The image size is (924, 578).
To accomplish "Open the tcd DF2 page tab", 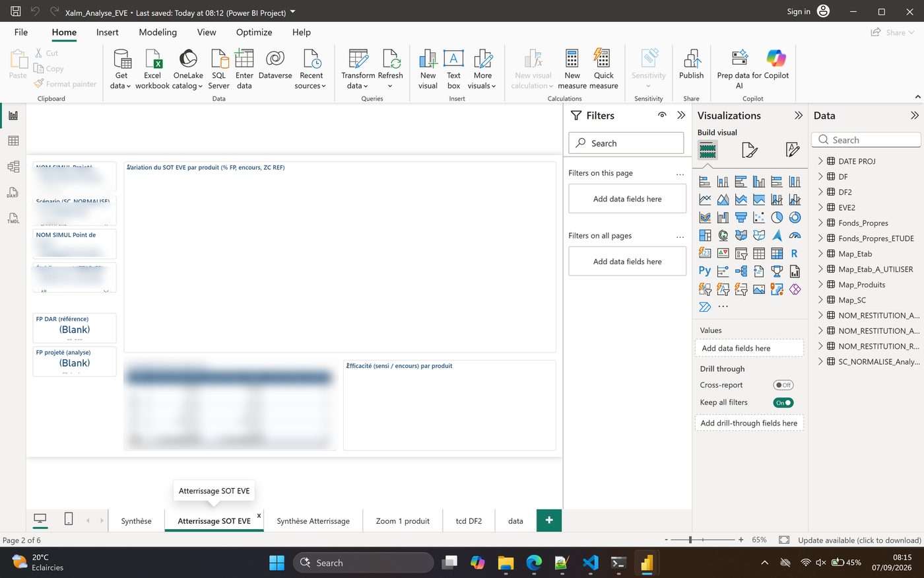I will [x=469, y=521].
